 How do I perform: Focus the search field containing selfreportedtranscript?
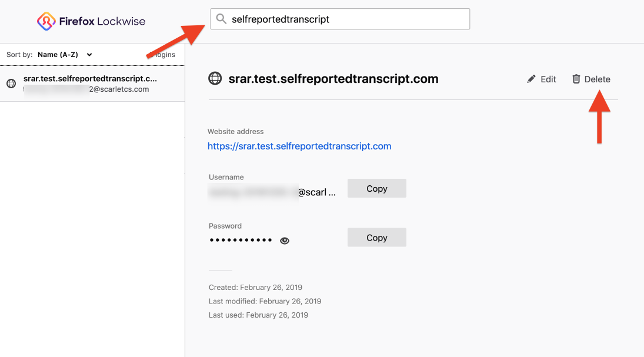click(347, 19)
